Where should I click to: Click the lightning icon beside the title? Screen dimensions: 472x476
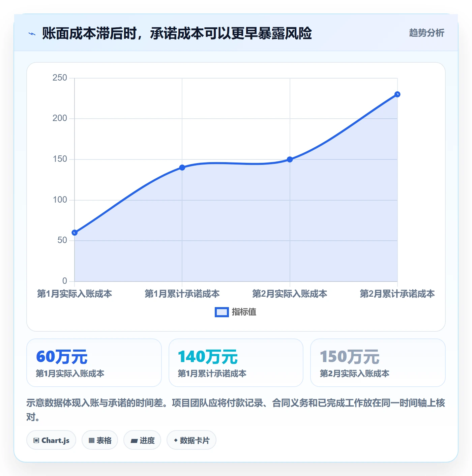click(32, 34)
